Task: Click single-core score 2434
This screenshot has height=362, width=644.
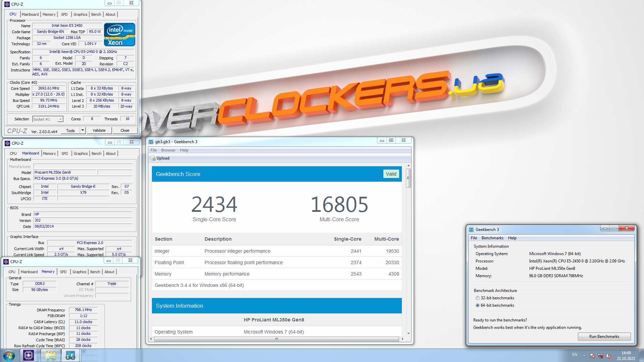Action: pyautogui.click(x=214, y=204)
